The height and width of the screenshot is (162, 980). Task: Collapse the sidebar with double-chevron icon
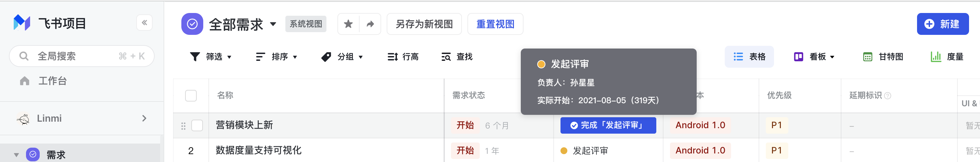tap(144, 23)
